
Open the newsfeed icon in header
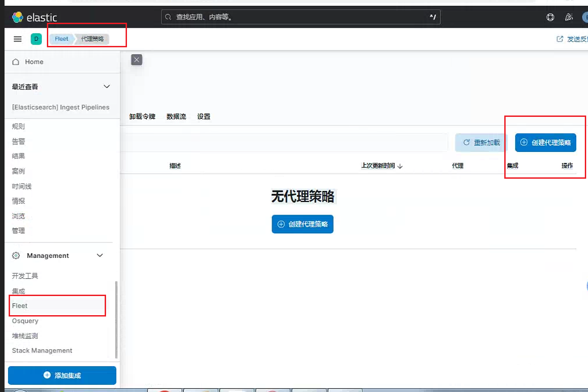[x=568, y=17]
